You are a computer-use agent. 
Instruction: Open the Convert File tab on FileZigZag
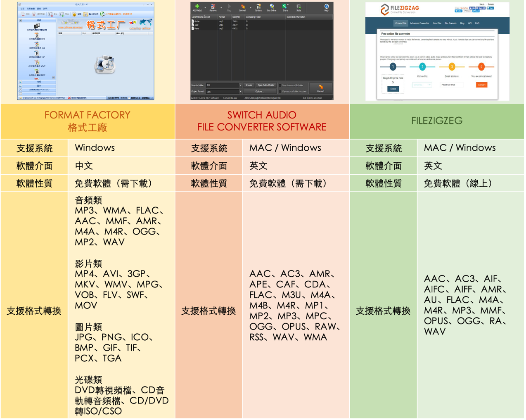pyautogui.click(x=400, y=23)
